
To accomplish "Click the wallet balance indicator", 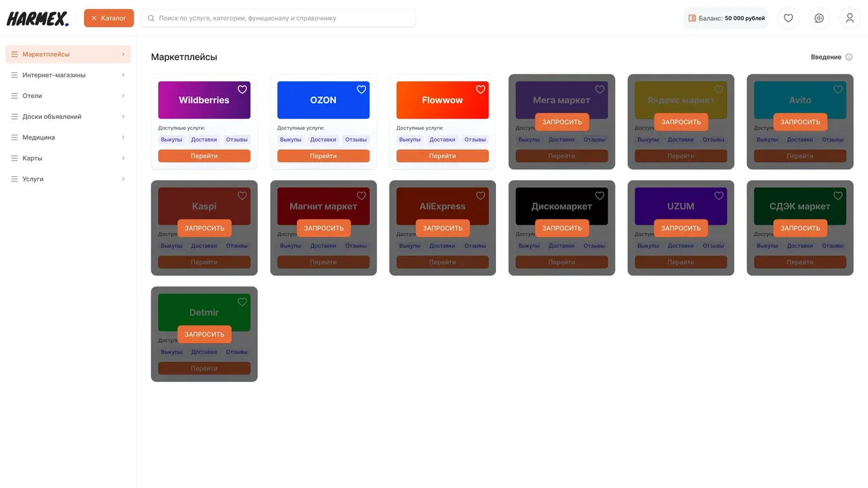I will [x=727, y=18].
